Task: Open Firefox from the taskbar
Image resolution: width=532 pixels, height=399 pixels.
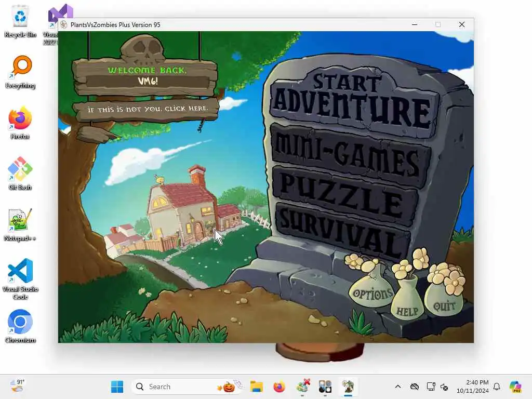Action: (x=279, y=387)
